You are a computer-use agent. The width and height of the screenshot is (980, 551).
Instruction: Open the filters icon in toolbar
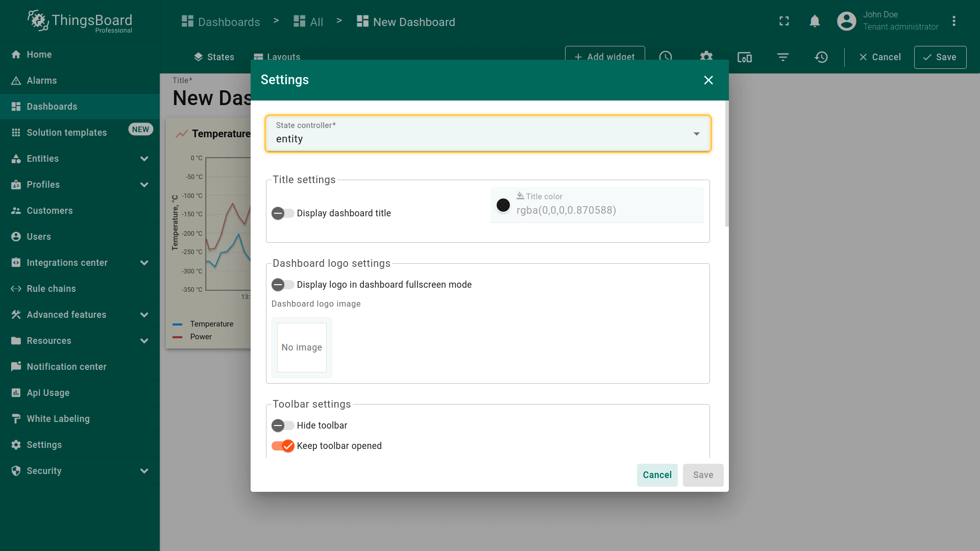coord(782,57)
